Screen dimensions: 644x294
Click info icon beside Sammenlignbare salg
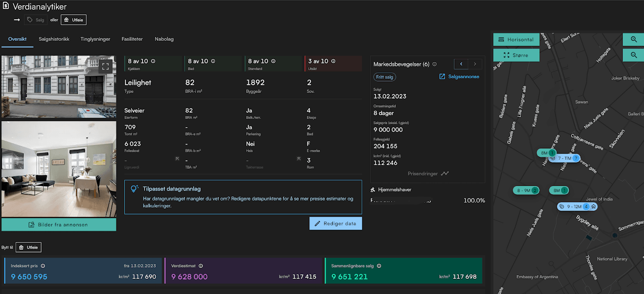tap(379, 266)
